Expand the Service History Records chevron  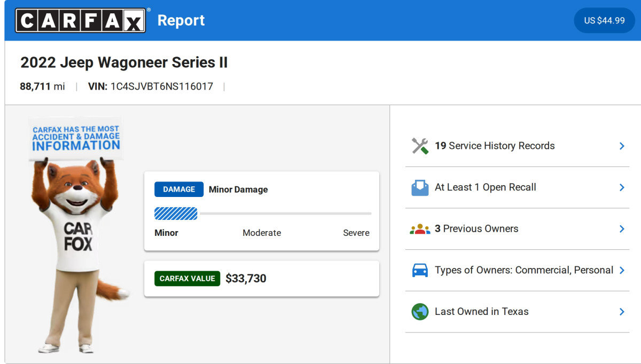point(622,146)
